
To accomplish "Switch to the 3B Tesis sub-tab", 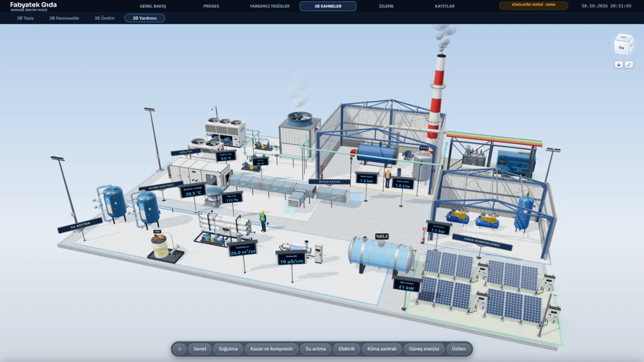I will tap(25, 18).
